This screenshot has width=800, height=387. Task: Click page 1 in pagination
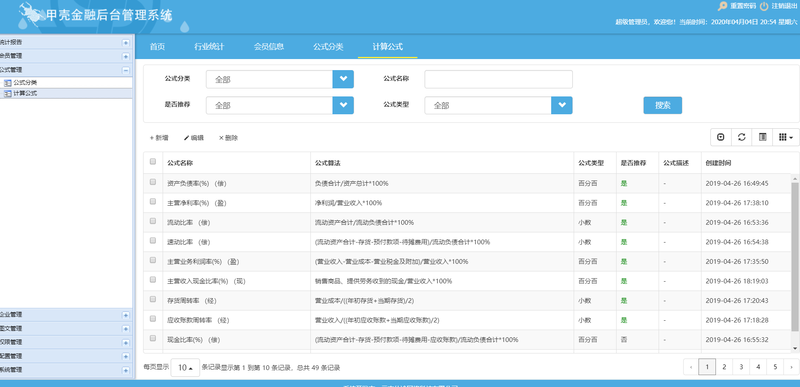(707, 367)
